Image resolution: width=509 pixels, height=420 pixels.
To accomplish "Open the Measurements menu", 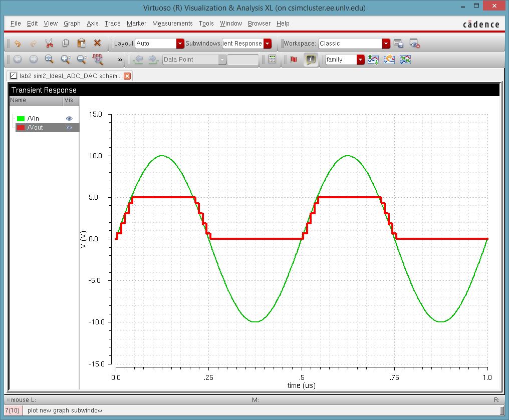I will (x=172, y=24).
